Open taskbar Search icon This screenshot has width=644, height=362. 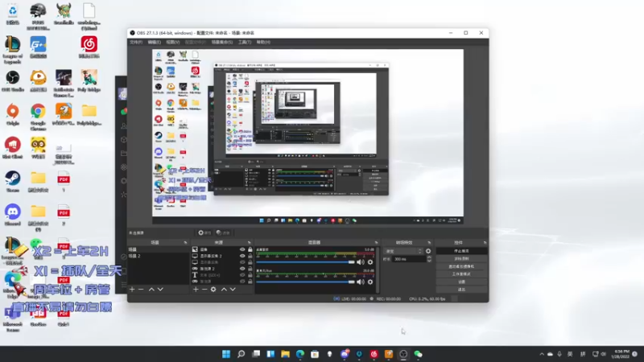coord(241,354)
